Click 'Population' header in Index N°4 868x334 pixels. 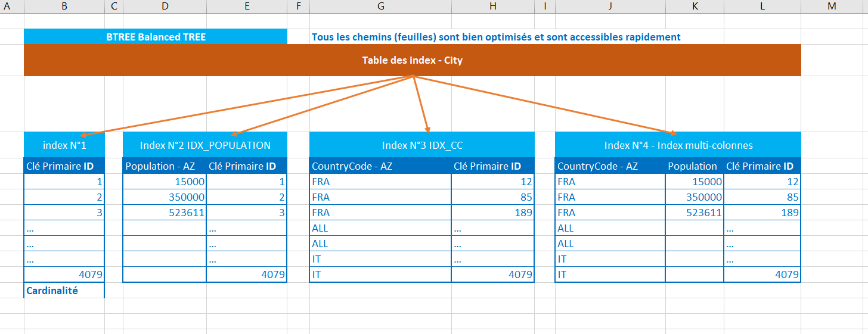click(695, 166)
